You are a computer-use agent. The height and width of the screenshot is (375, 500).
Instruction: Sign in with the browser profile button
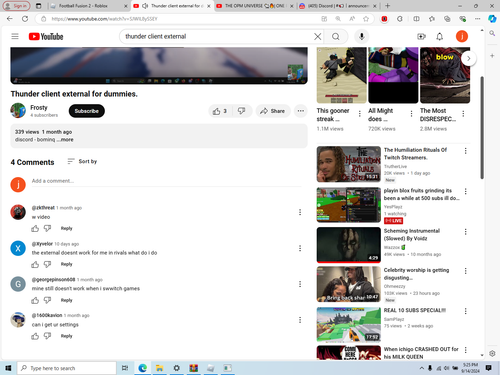16,6
